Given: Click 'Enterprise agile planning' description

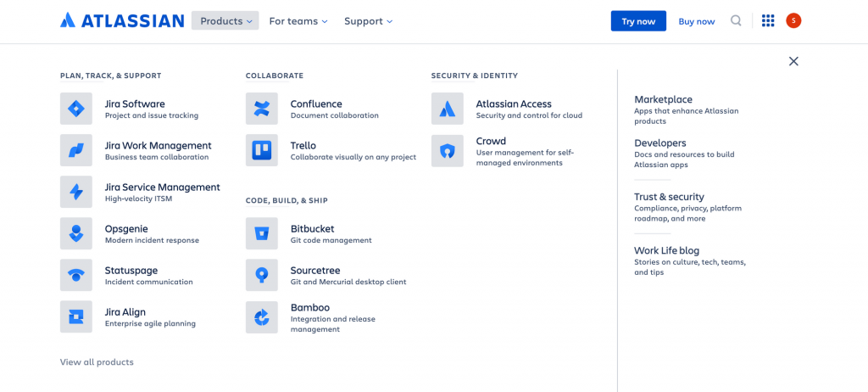Looking at the screenshot, I should click(150, 324).
